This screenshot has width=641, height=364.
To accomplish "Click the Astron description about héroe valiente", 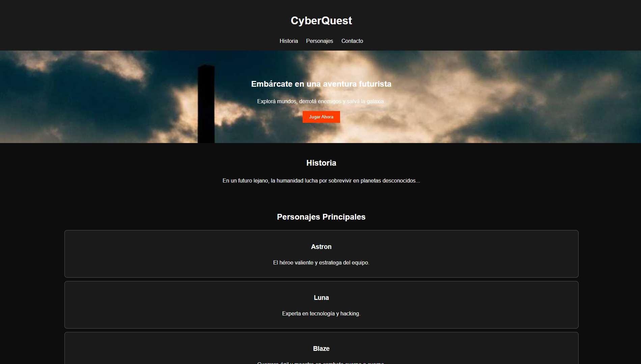I will click(x=321, y=262).
